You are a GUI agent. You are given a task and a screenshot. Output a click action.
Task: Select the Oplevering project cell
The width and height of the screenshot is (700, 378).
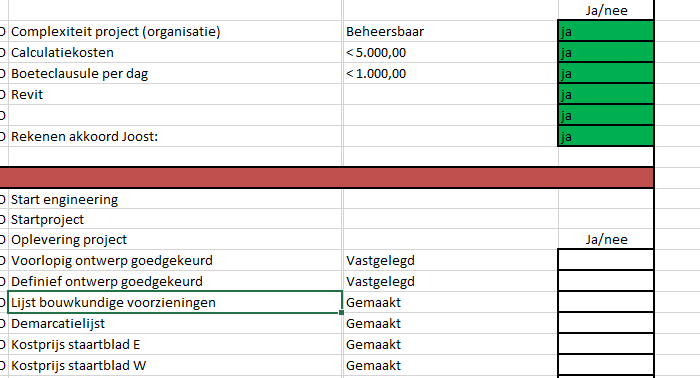coord(175,240)
